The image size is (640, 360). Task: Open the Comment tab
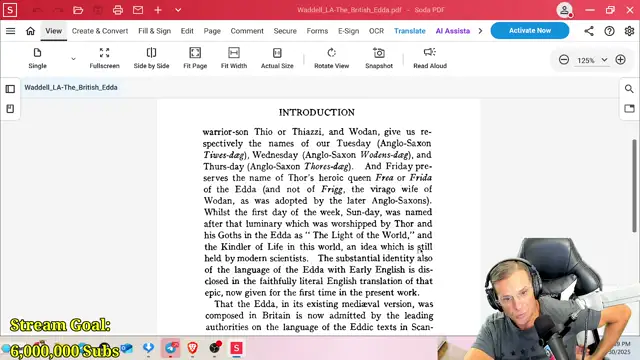tap(247, 31)
